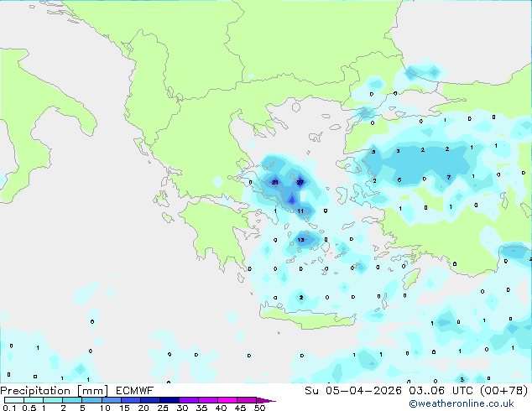The height and width of the screenshot is (411, 532).
Task: Select the 2–5 mm legend color swatch
Action: [x=72, y=400]
